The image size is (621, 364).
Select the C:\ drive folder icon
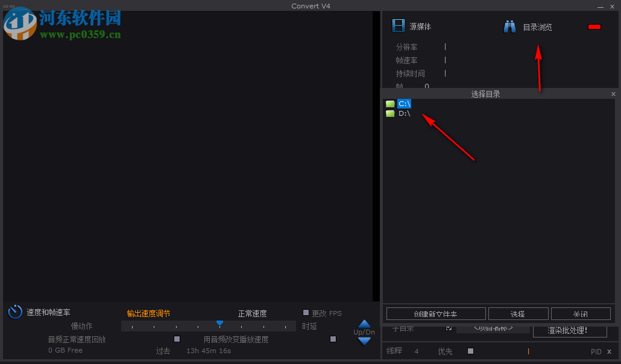(390, 103)
